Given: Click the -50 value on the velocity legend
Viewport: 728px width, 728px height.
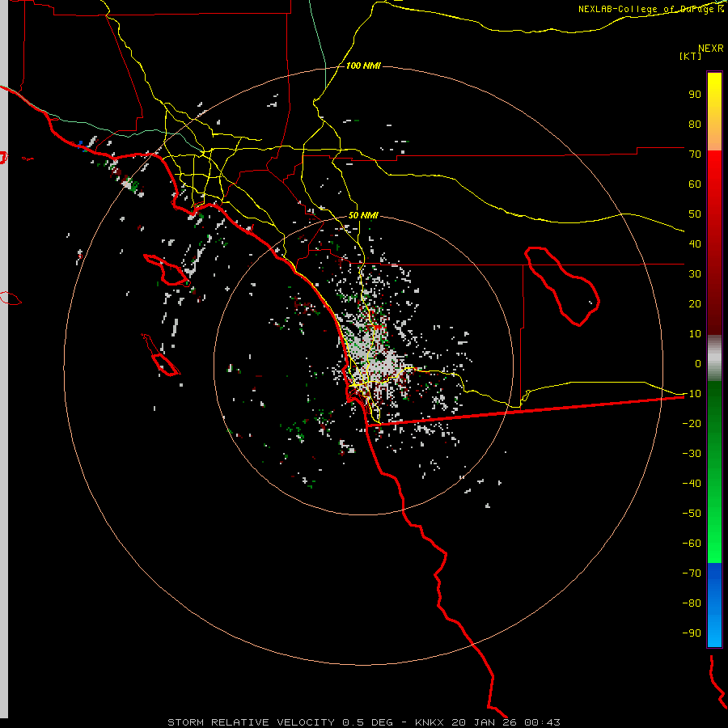Looking at the screenshot, I should point(692,514).
